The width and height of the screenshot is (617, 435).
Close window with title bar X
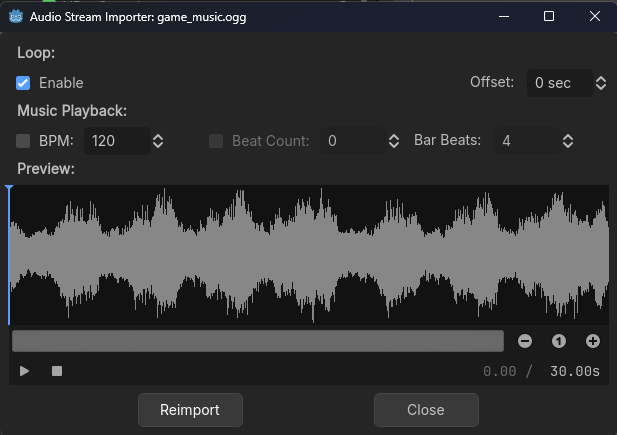pyautogui.click(x=595, y=16)
